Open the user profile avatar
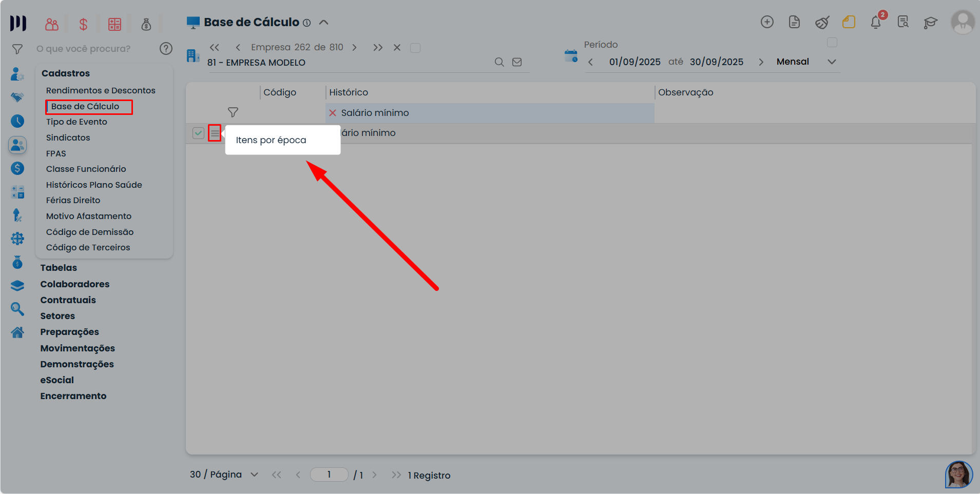 point(963,22)
